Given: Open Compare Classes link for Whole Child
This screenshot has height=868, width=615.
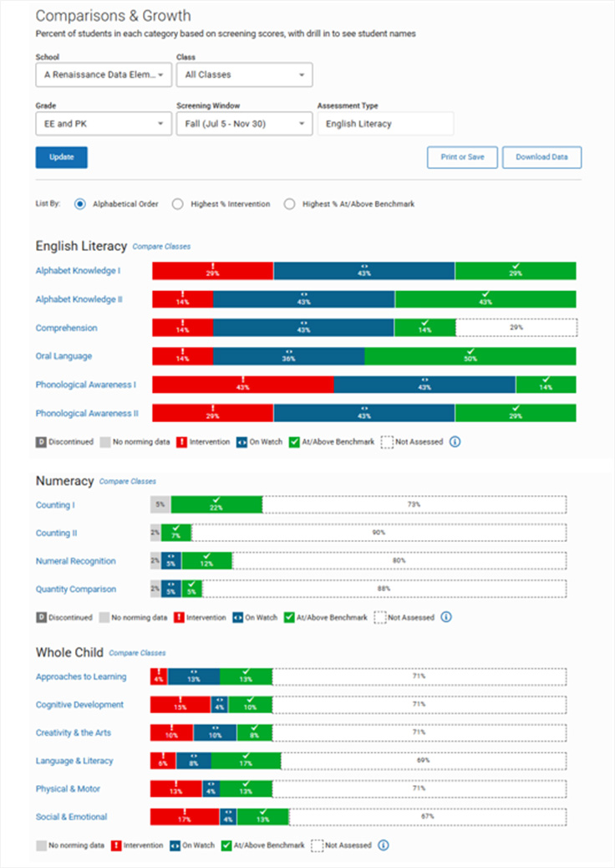Looking at the screenshot, I should coord(137,652).
